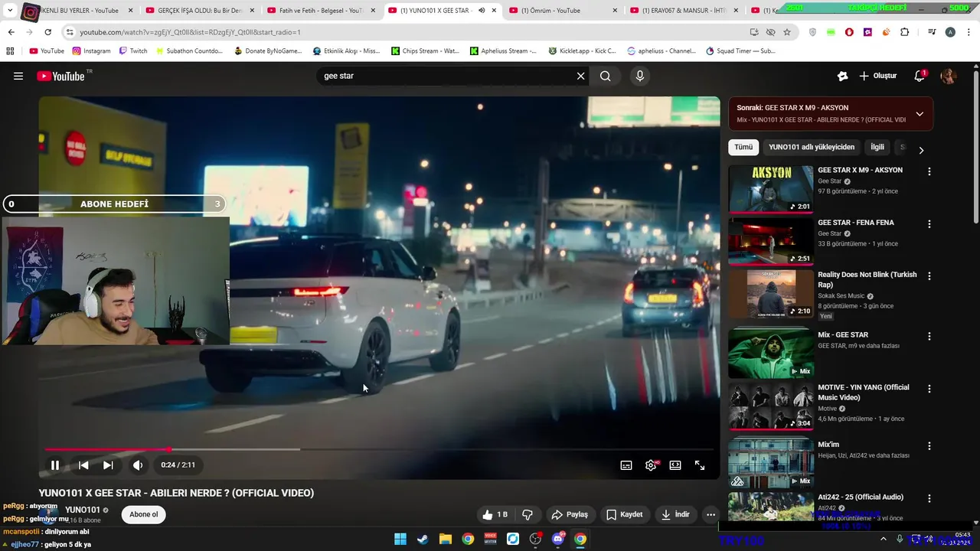Open File Explorer from the taskbar
980x551 pixels.
[445, 539]
